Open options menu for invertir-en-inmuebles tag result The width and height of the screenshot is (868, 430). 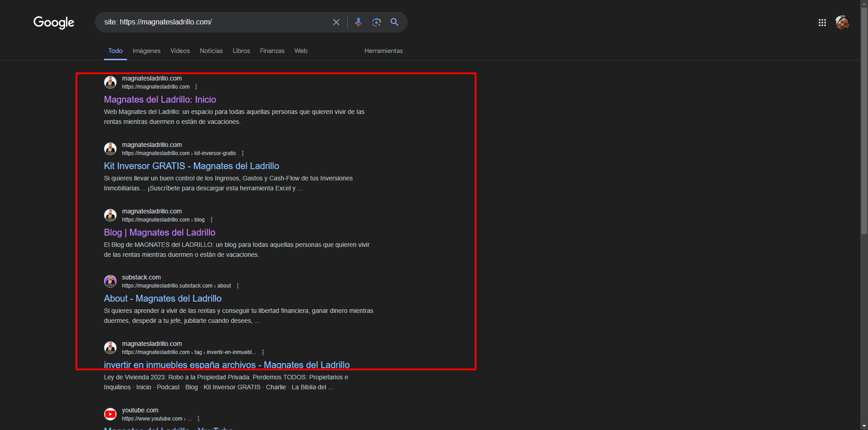click(263, 352)
